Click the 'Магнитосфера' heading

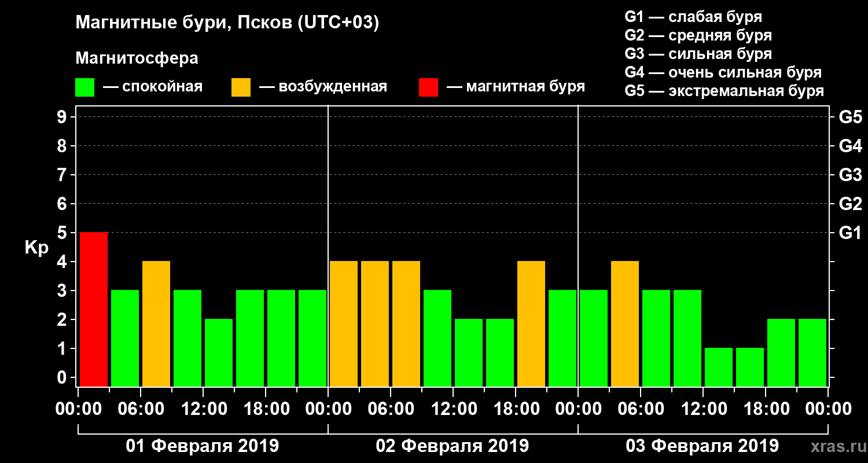[137, 59]
